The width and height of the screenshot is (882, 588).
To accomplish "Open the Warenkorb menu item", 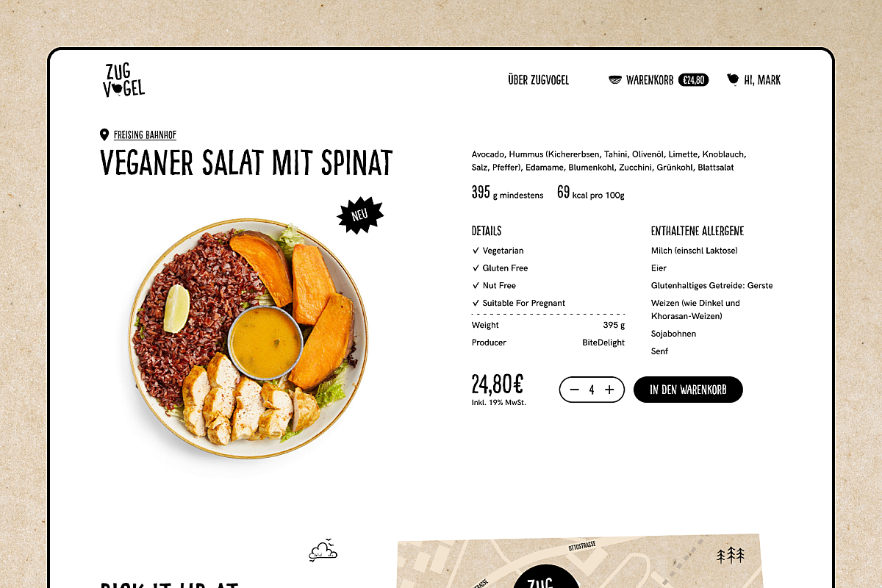I will (x=650, y=79).
